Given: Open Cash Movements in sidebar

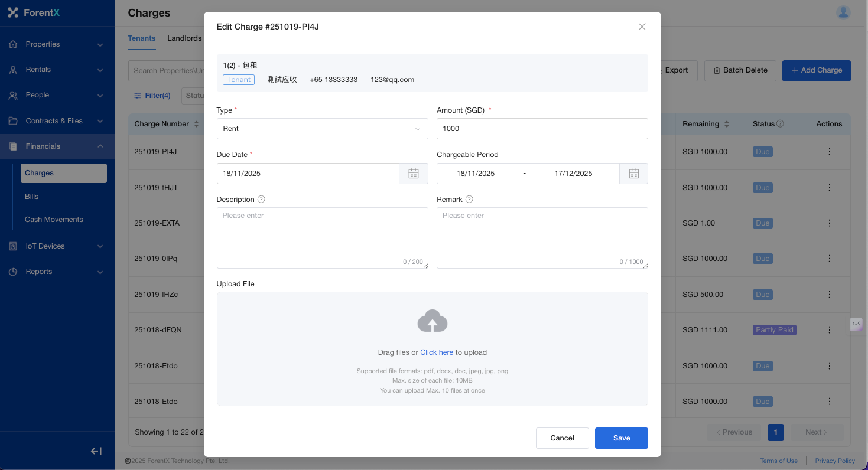Looking at the screenshot, I should (x=54, y=220).
